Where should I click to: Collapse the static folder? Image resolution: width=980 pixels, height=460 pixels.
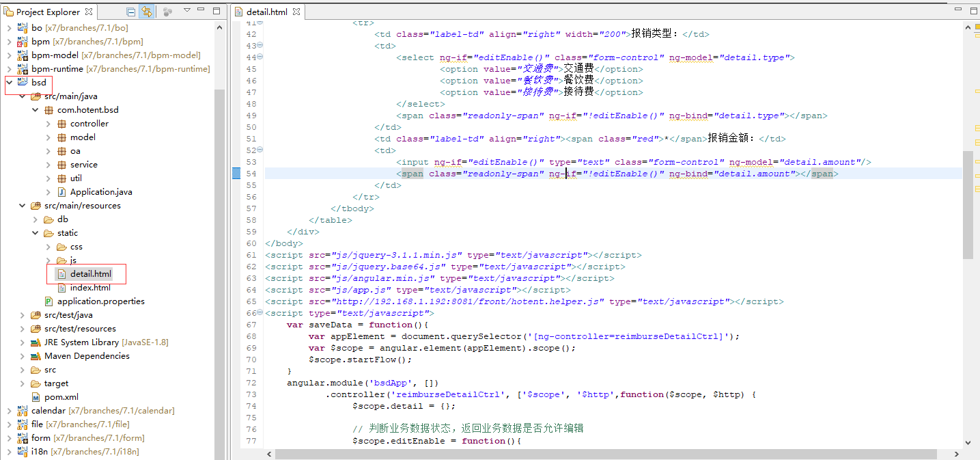pyautogui.click(x=35, y=233)
